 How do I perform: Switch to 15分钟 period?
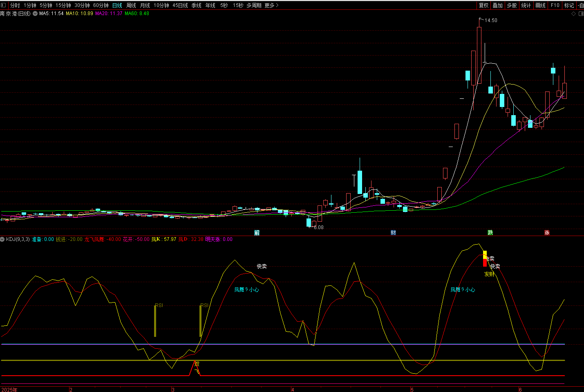63,5
